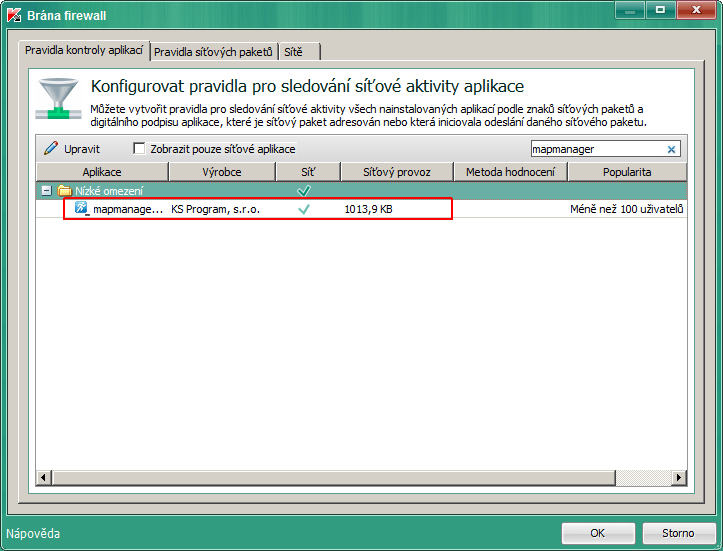Open Pravidla síťových paketů tab
This screenshot has width=723, height=551.
tap(213, 52)
